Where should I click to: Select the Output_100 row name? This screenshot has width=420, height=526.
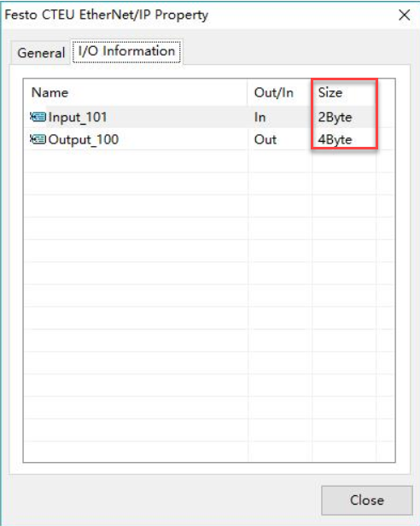84,139
